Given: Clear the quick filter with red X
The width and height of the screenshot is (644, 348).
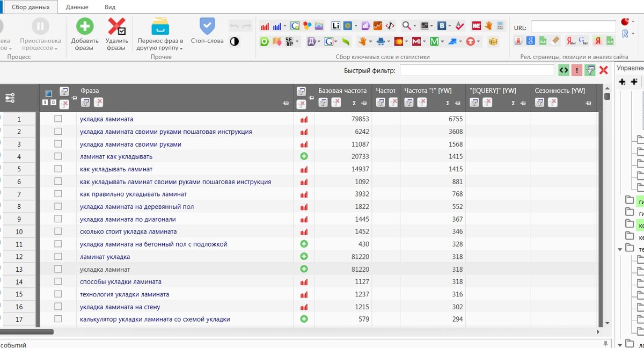Looking at the screenshot, I should tap(603, 70).
